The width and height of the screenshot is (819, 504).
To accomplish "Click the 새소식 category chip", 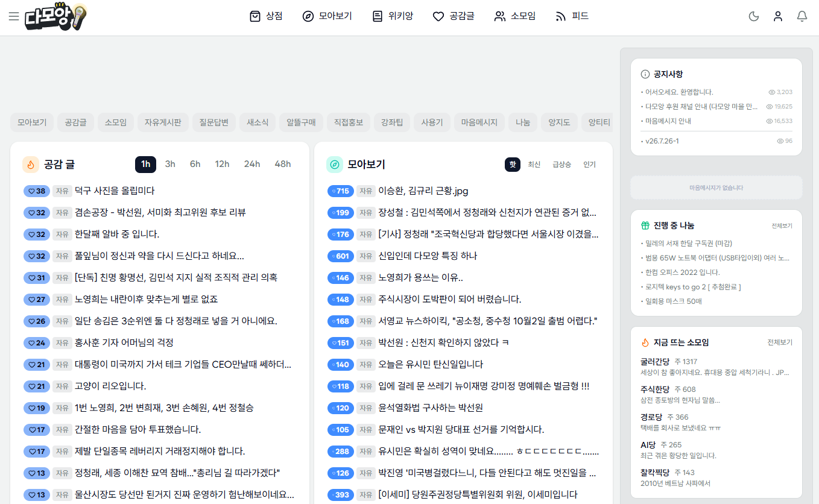I will (258, 122).
